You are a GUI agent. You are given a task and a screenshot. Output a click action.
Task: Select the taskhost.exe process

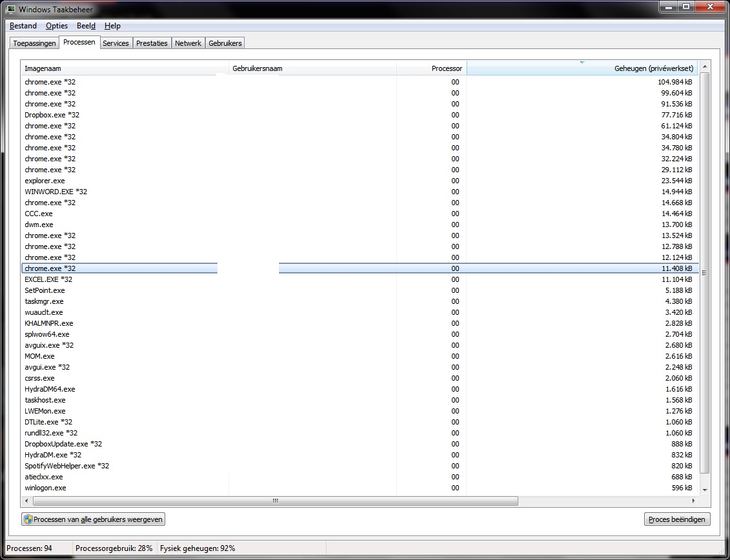click(x=360, y=401)
